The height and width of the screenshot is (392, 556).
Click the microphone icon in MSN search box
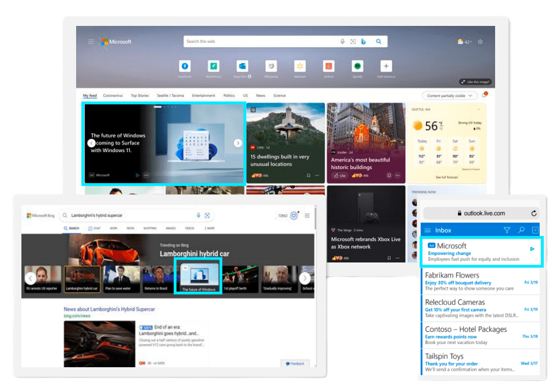pos(342,42)
